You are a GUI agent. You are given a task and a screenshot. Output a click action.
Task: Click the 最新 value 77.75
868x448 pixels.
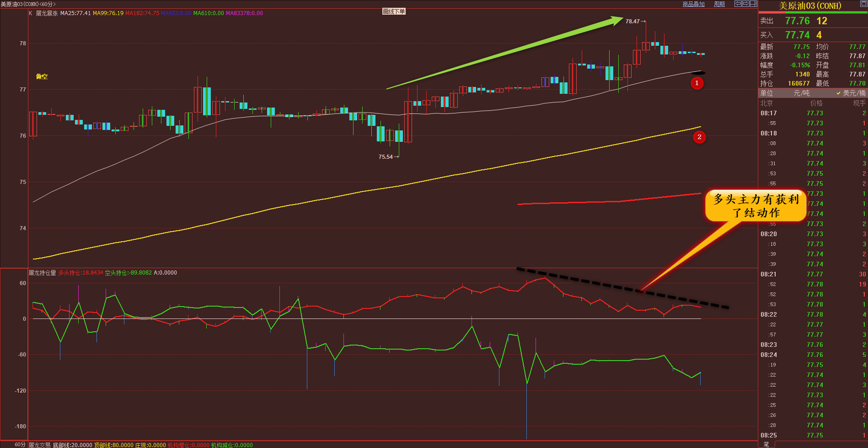pos(801,47)
